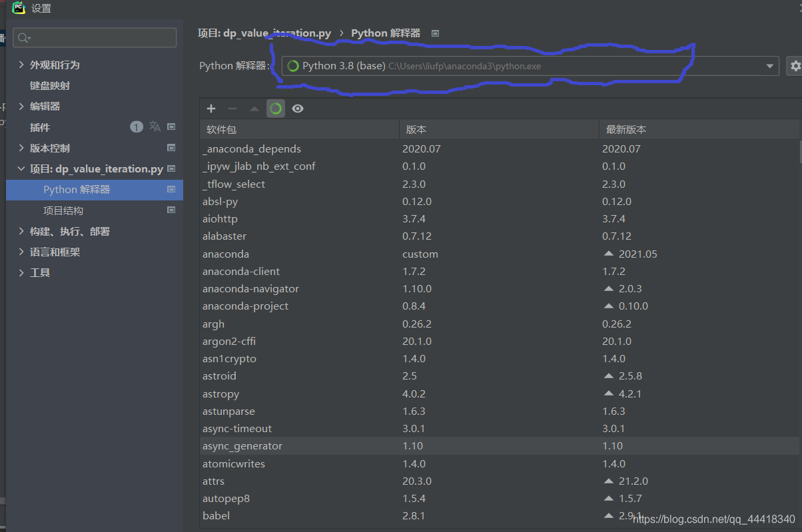Select the aiohttp package row

pyautogui.click(x=500, y=219)
